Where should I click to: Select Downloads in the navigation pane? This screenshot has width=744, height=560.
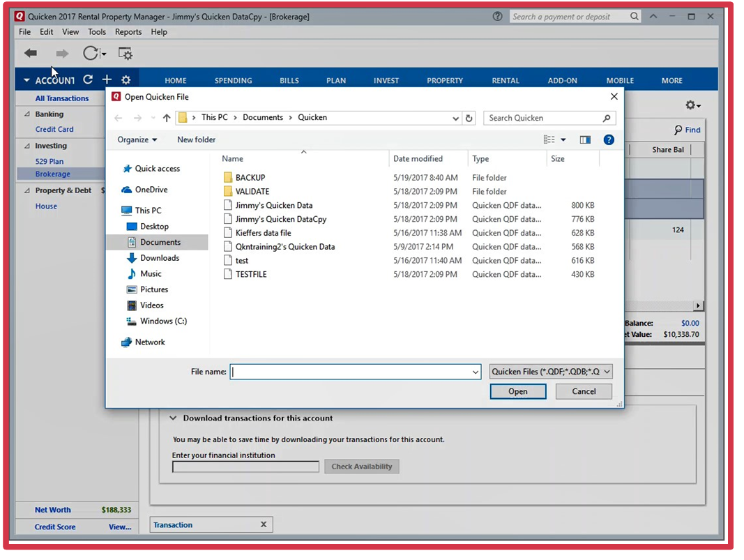pos(160,258)
